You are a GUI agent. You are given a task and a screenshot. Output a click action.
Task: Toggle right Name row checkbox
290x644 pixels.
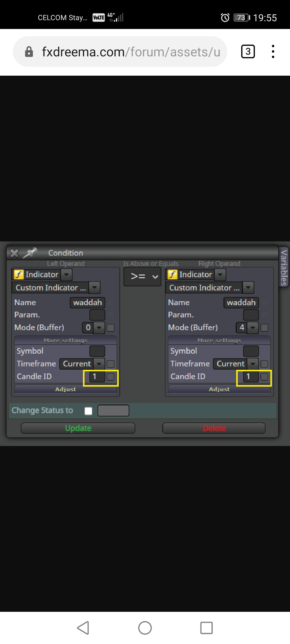coord(264,303)
